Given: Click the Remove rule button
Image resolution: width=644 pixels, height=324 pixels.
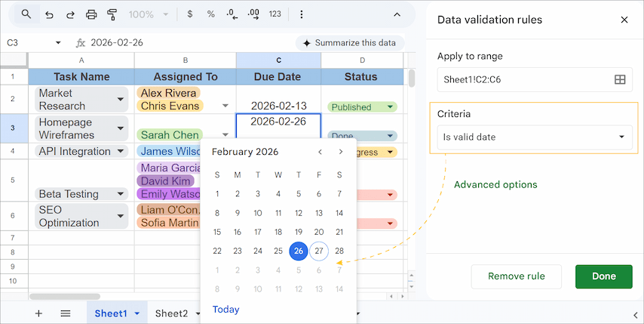Looking at the screenshot, I should click(517, 276).
